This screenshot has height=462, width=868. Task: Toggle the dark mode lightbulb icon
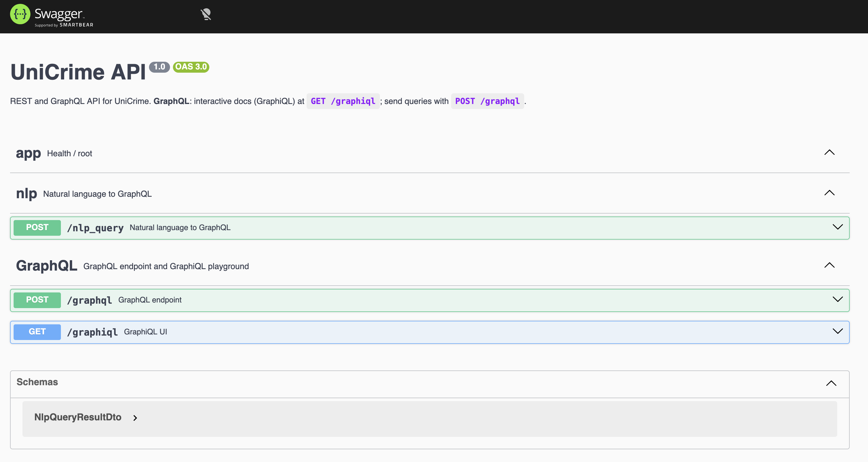(206, 14)
